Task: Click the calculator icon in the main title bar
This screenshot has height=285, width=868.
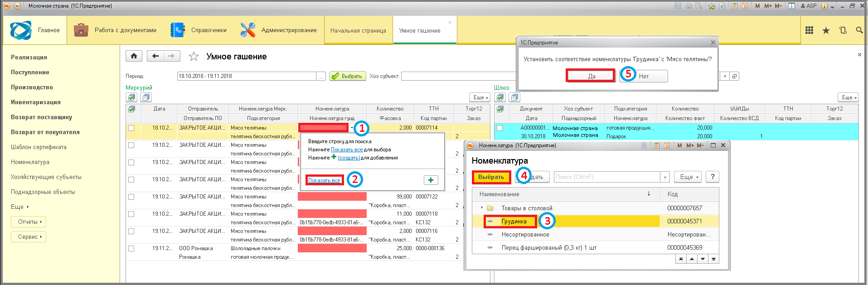Action: [734, 6]
